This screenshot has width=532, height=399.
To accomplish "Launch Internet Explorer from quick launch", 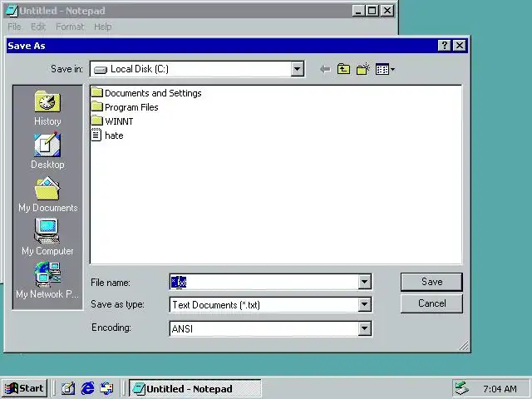I will pos(87,388).
